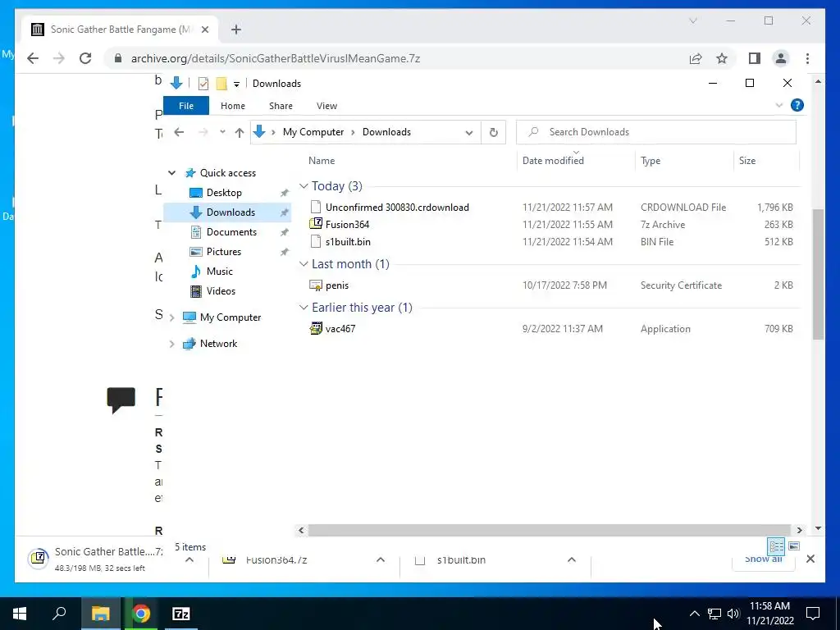840x630 pixels.
Task: Switch to the Home ribbon tab
Action: click(x=232, y=106)
